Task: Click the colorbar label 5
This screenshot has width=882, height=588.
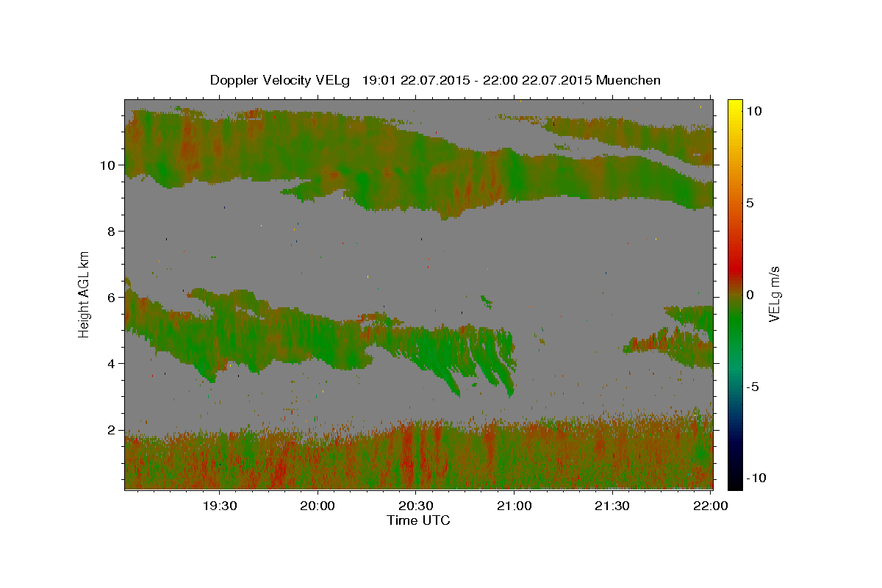Action: (750, 203)
